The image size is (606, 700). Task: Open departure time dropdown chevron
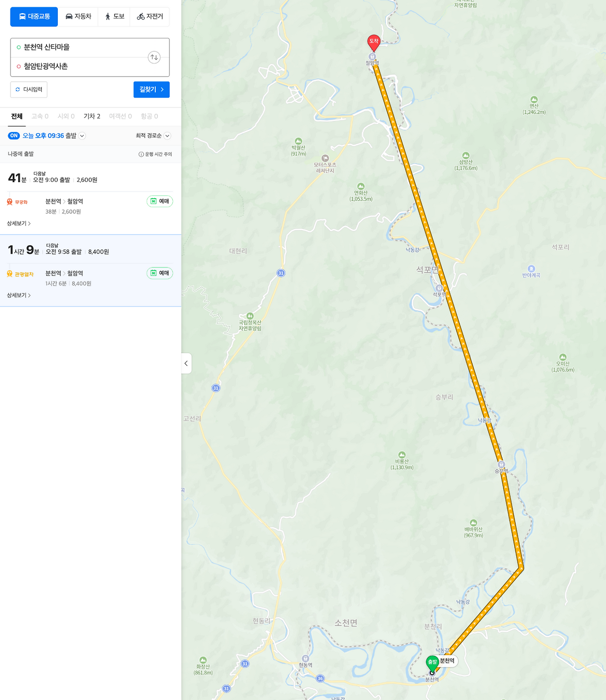[x=82, y=136]
